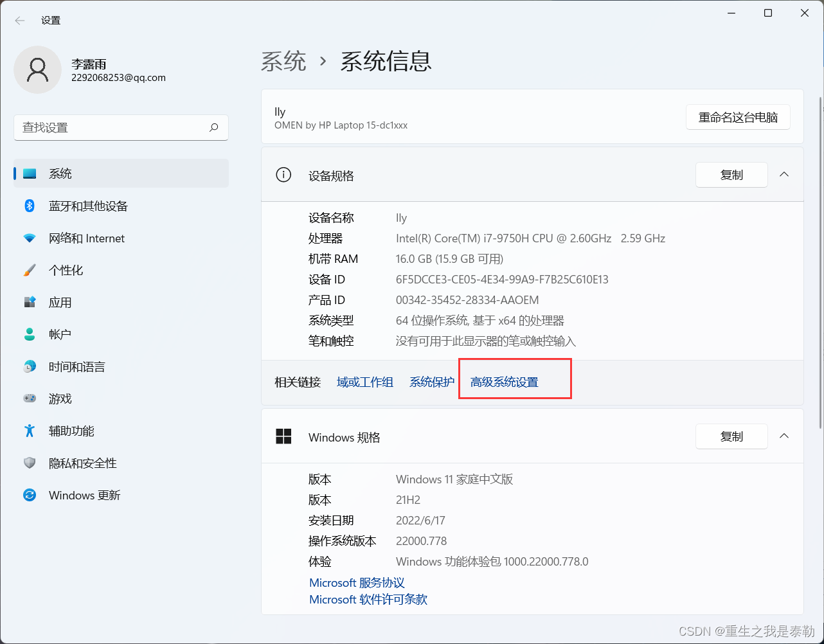Click the search magnifier icon
Image resolution: width=824 pixels, height=644 pixels.
pos(214,127)
